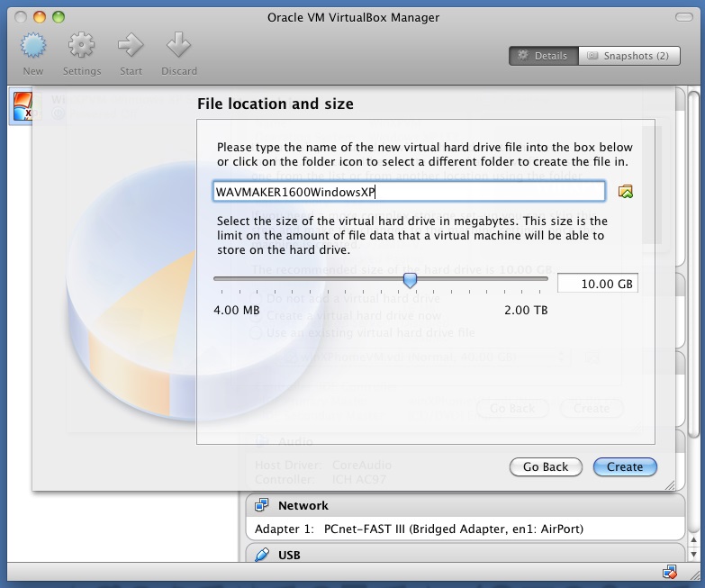This screenshot has height=588, width=705.
Task: Click the Network section icon
Action: tap(262, 505)
